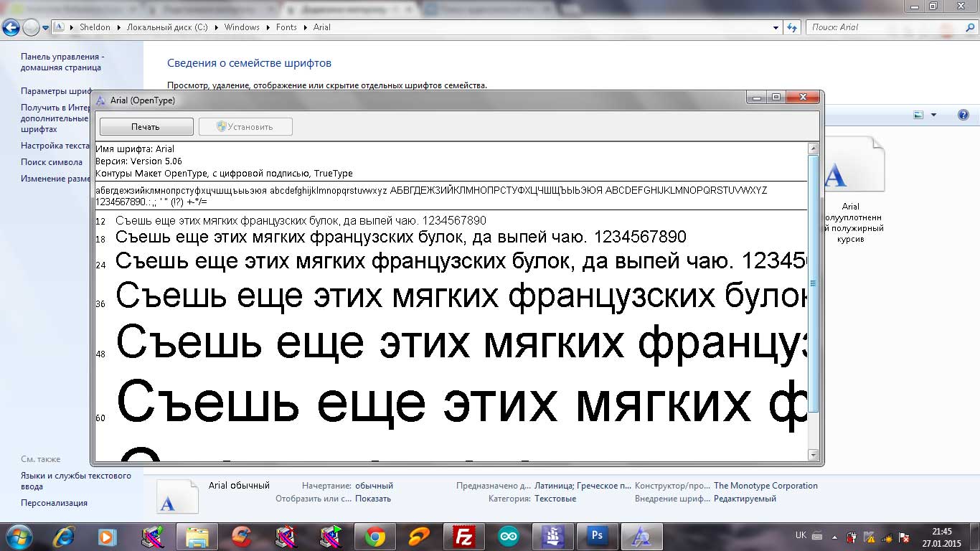Open Google Chrome from the taskbar
Image resolution: width=980 pixels, height=551 pixels.
pyautogui.click(x=374, y=537)
